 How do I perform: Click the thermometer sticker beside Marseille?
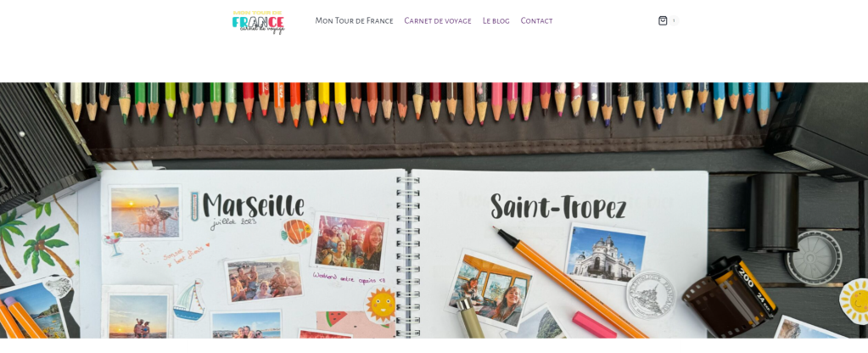pyautogui.click(x=194, y=206)
